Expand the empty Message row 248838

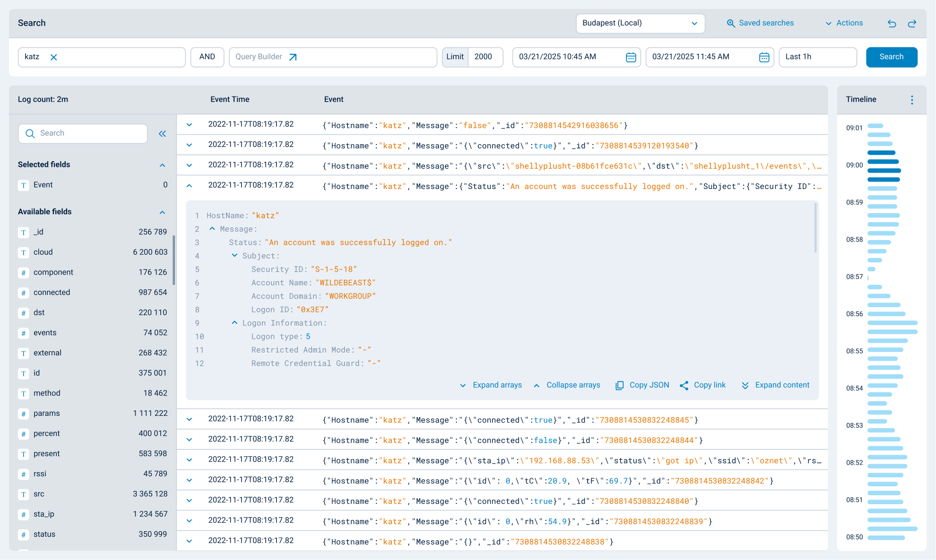189,541
